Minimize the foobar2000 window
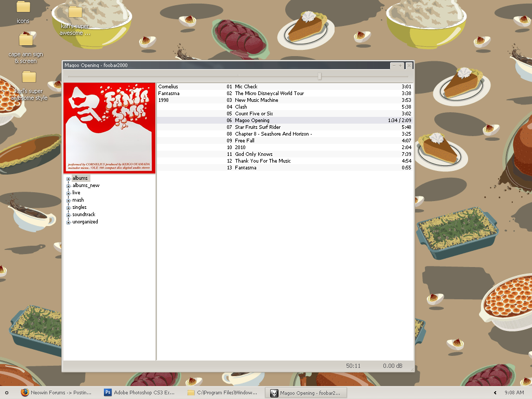 [394, 65]
